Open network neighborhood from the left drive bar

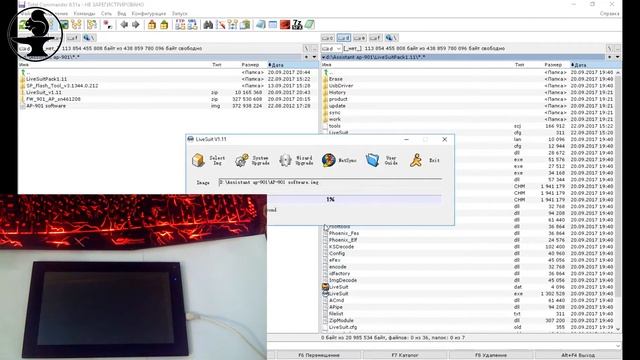pos(89,38)
